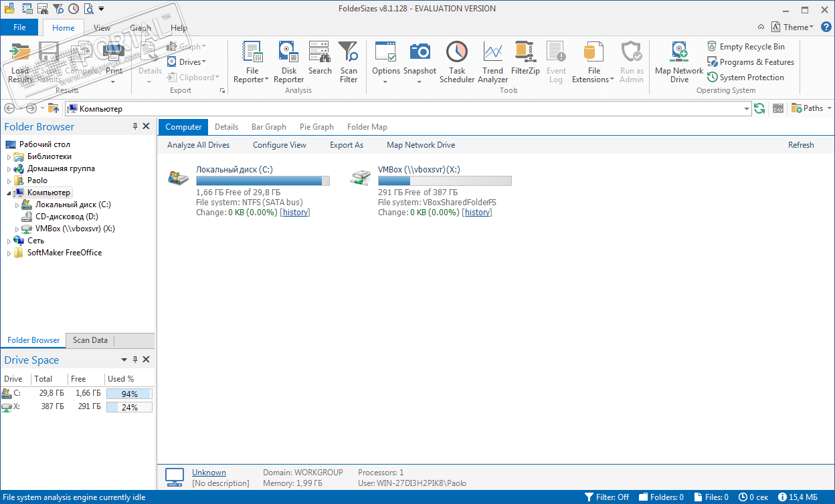The image size is (835, 504).
Task: Click the Used % column header
Action: [x=128, y=378]
